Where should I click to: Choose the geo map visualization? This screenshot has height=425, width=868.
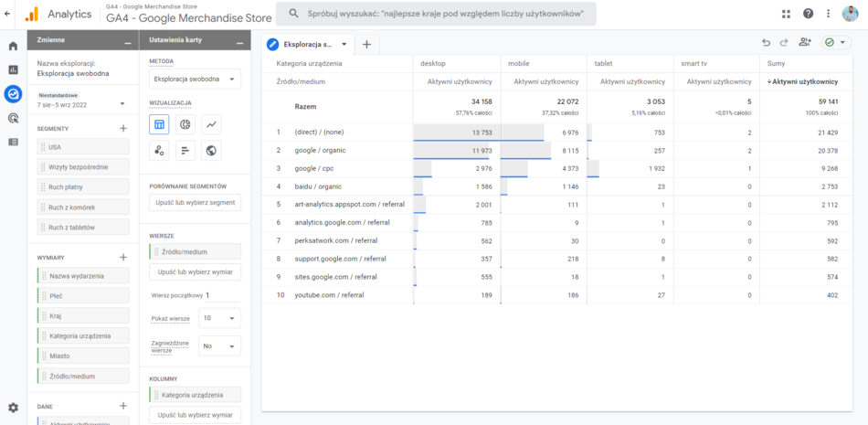(211, 151)
